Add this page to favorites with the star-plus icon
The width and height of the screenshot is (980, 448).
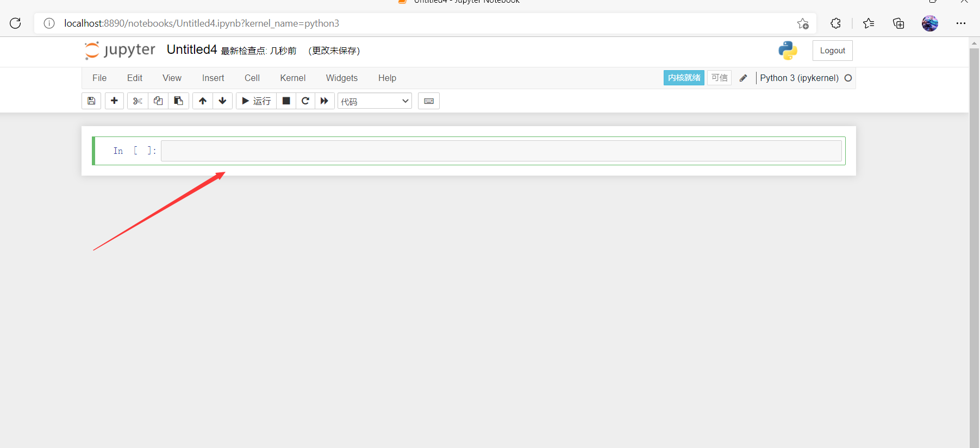coord(803,23)
